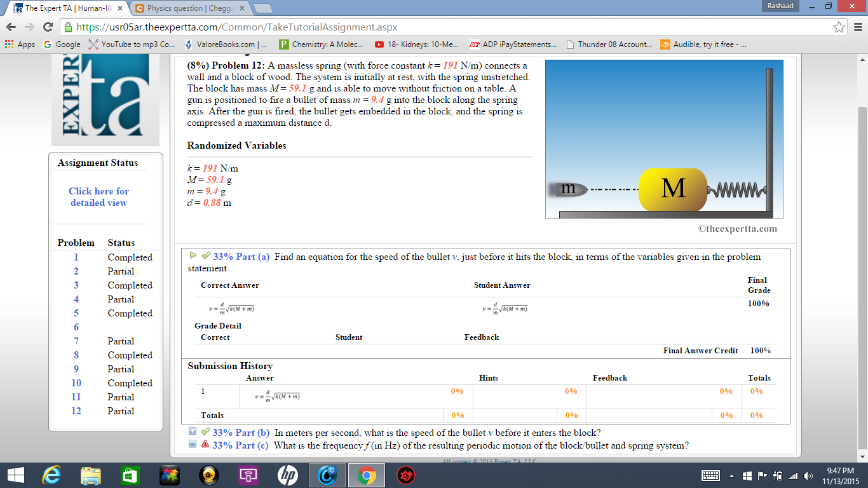Go to Problem 11 link
Viewport: 868px width, 488px height.
76,397
